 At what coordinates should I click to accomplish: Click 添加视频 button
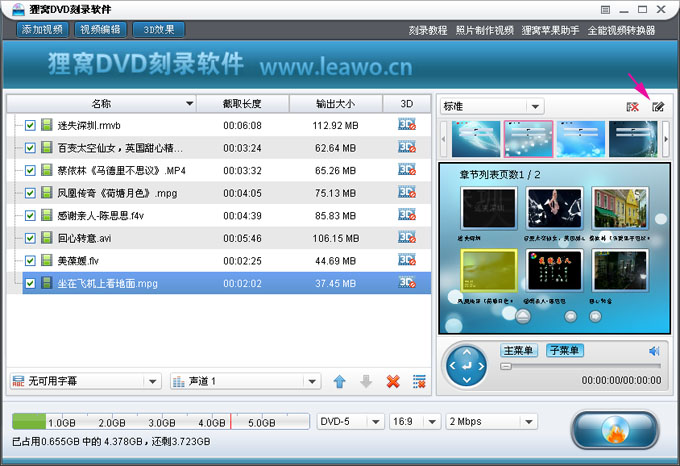click(x=42, y=29)
